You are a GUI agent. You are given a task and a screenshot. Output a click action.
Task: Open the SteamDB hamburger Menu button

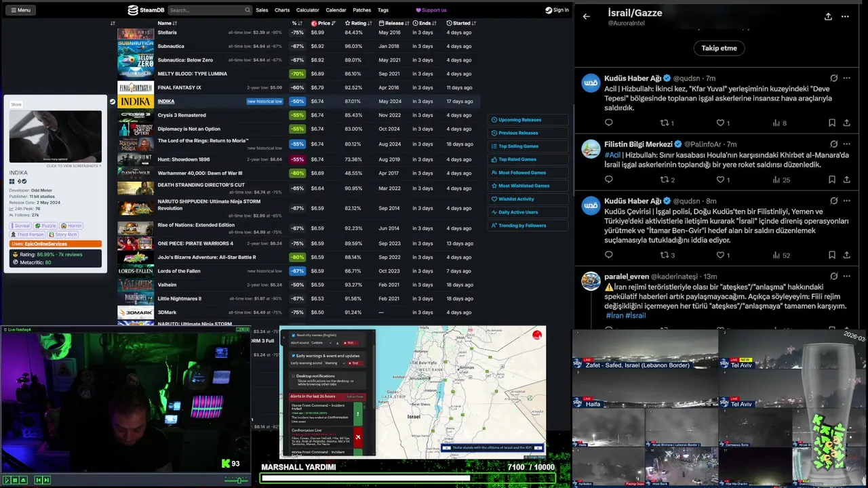point(20,10)
